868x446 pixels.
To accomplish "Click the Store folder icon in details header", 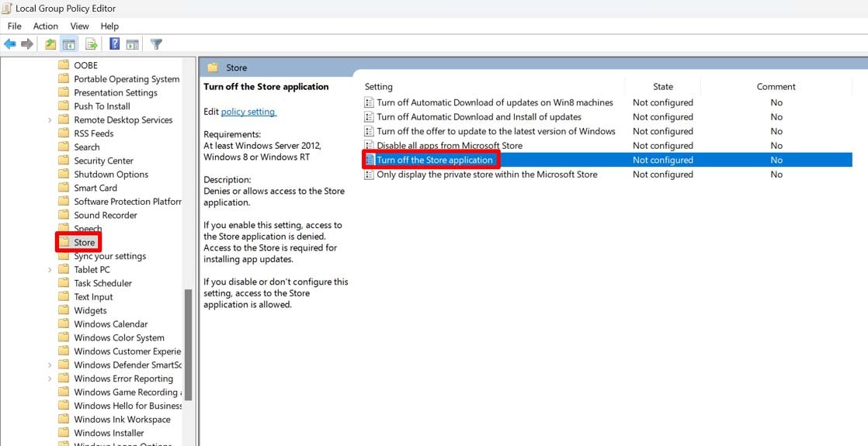I will (x=212, y=68).
